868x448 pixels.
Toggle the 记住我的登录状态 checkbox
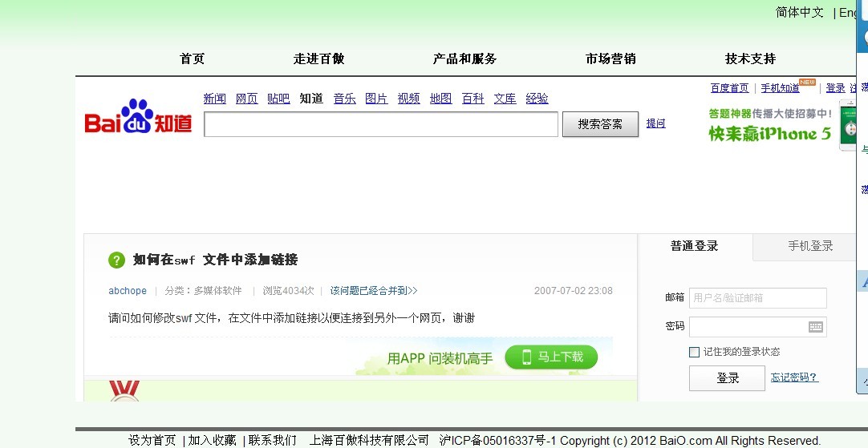coord(694,352)
